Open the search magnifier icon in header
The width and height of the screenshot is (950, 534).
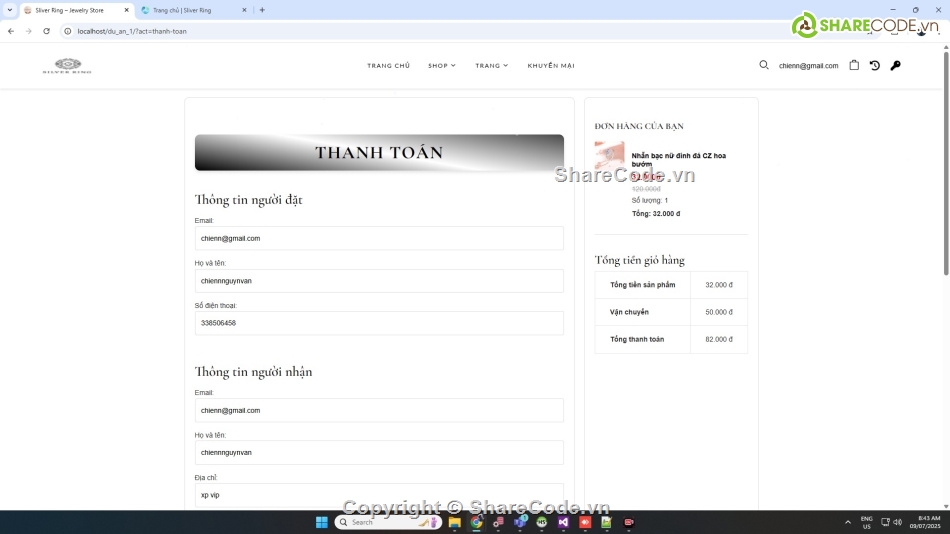[x=763, y=65]
